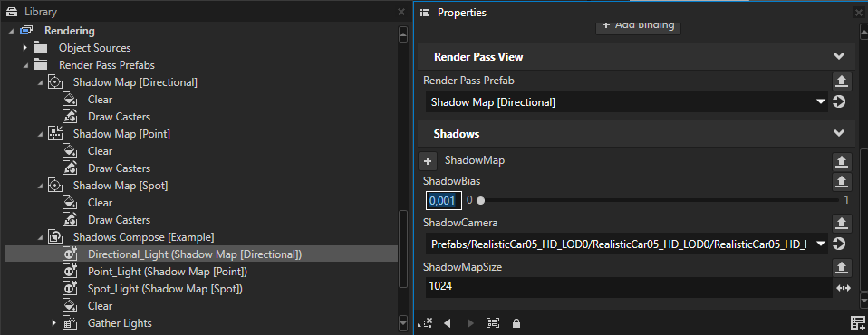Click the plus button beside ShadowMap
This screenshot has width=868, height=335.
(428, 161)
